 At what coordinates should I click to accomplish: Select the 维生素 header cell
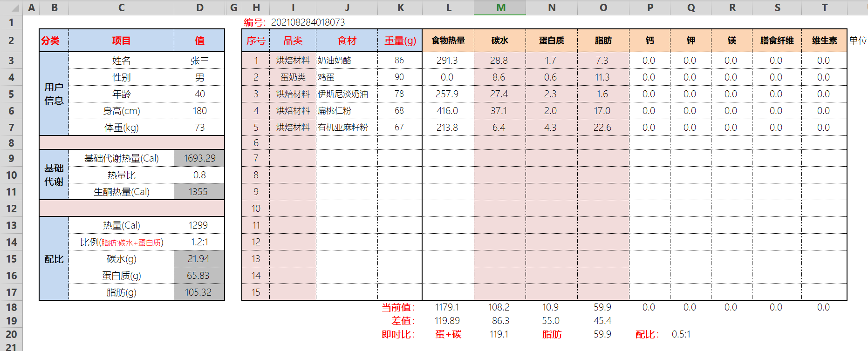[x=824, y=40]
